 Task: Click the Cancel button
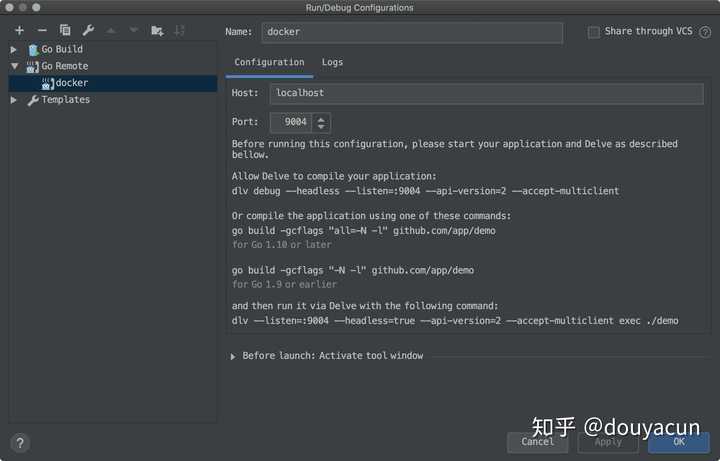click(537, 442)
